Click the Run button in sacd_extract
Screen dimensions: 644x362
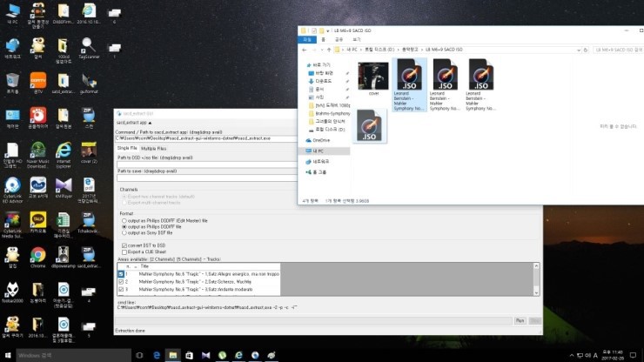point(520,320)
